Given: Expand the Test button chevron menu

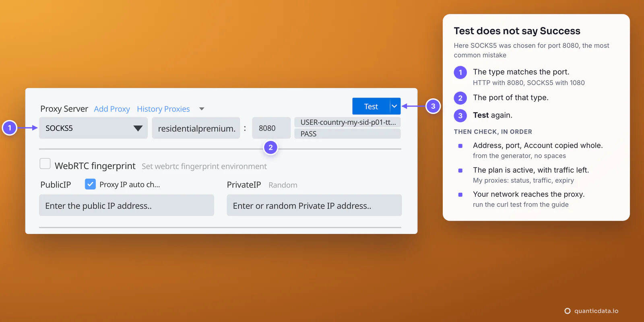Looking at the screenshot, I should [395, 106].
